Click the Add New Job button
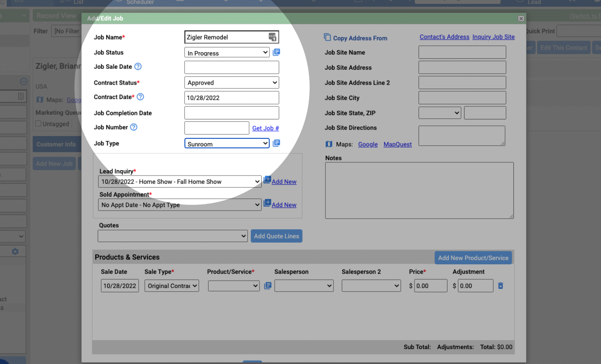601x364 pixels. (54, 164)
